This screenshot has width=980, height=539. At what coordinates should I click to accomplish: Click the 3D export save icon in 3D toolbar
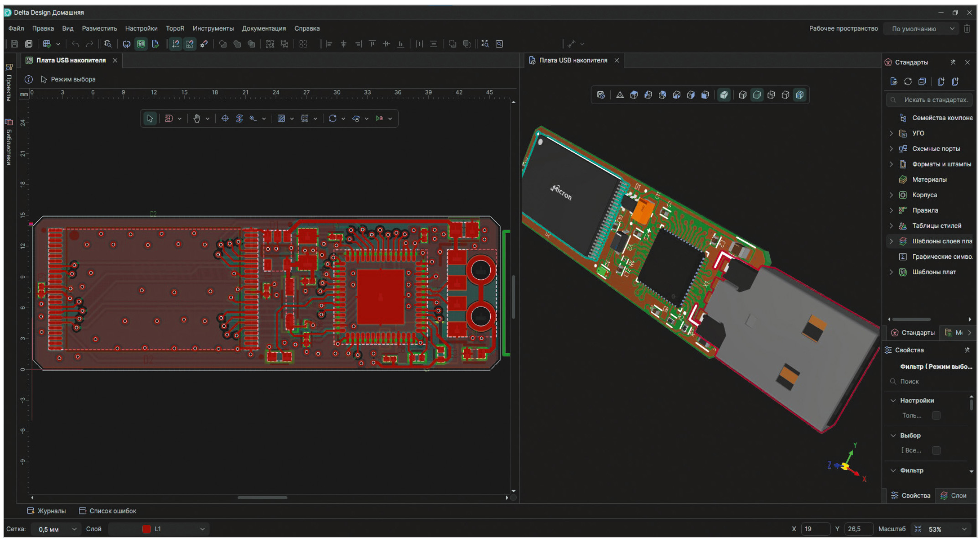pos(601,95)
